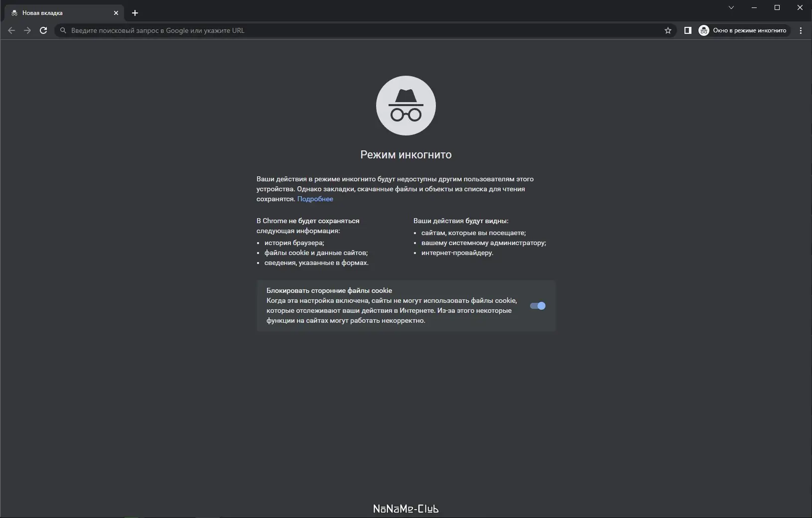The height and width of the screenshot is (518, 812).
Task: Open a new tab with the plus button
Action: [135, 13]
